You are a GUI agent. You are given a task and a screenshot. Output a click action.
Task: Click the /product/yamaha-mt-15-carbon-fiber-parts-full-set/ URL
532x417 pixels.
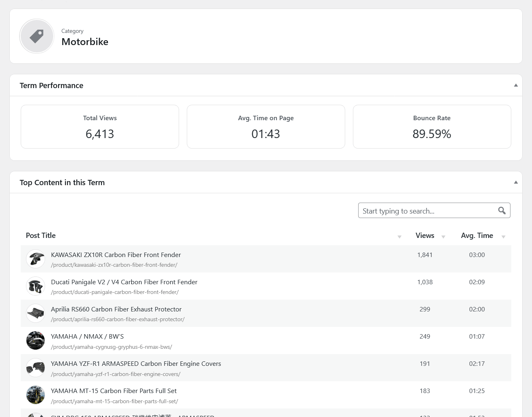click(x=115, y=401)
